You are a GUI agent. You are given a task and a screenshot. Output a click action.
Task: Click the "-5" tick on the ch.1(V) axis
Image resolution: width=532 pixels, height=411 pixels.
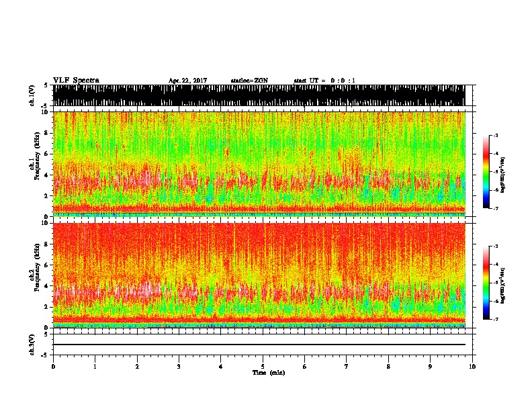click(44, 105)
